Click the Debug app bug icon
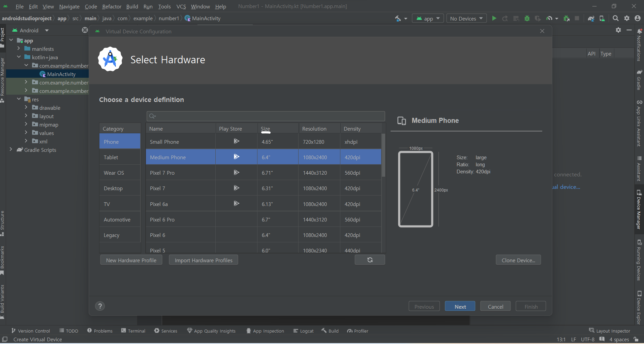This screenshot has width=644, height=344. point(527,19)
